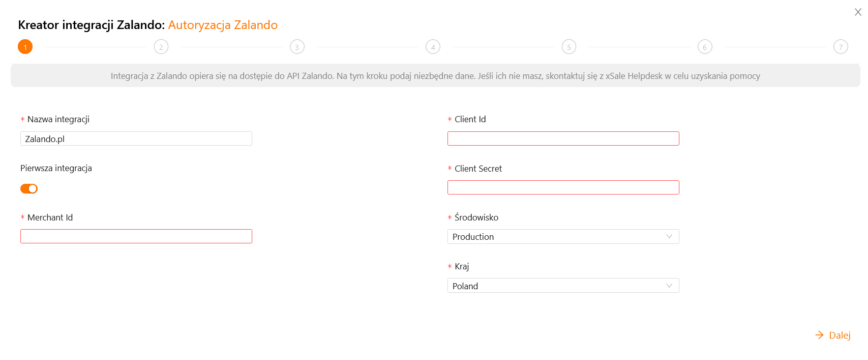Screen dimensions: 868x360
Task: Focus the Client Id input
Action: click(563, 139)
